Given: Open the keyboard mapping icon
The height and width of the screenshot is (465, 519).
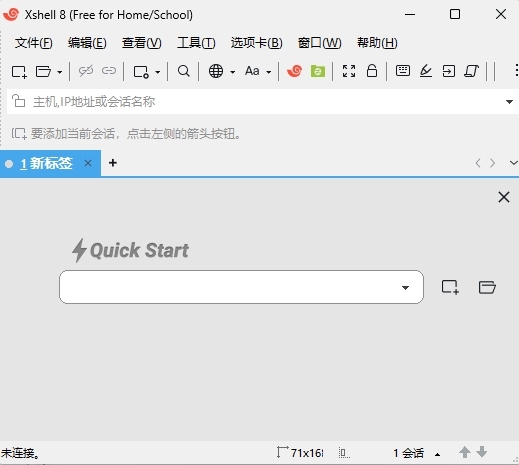Looking at the screenshot, I should 403,71.
